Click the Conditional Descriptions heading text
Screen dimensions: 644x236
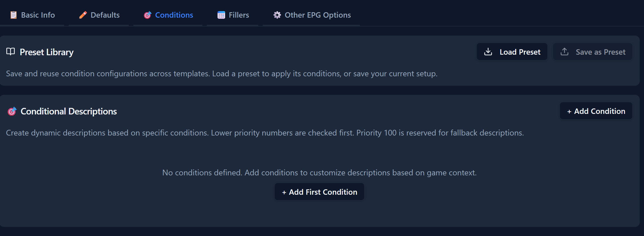pyautogui.click(x=69, y=111)
